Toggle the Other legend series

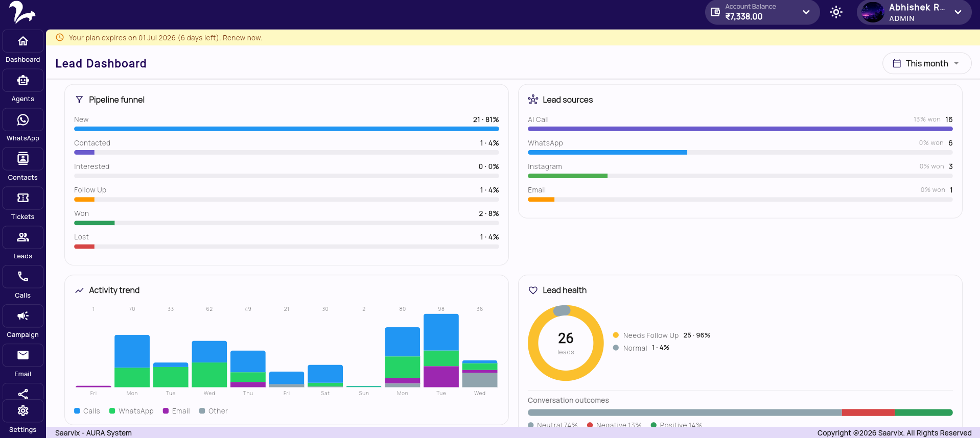pyautogui.click(x=213, y=411)
